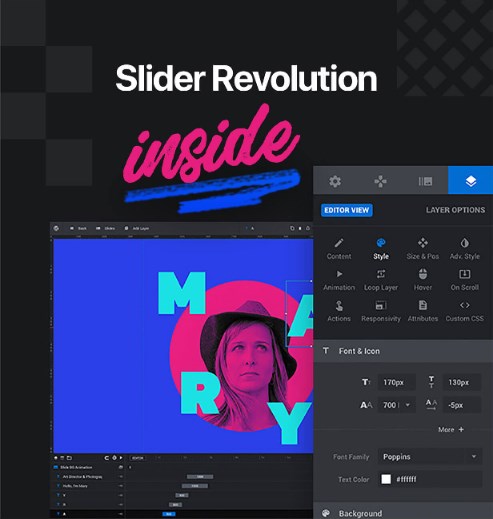
Task: Collapse the Font & Icon section
Action: tap(403, 351)
